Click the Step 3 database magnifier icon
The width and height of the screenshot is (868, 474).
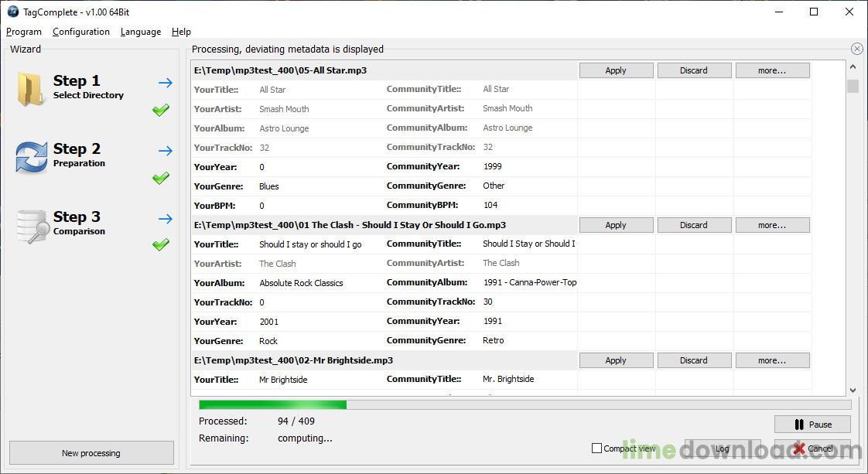click(31, 225)
